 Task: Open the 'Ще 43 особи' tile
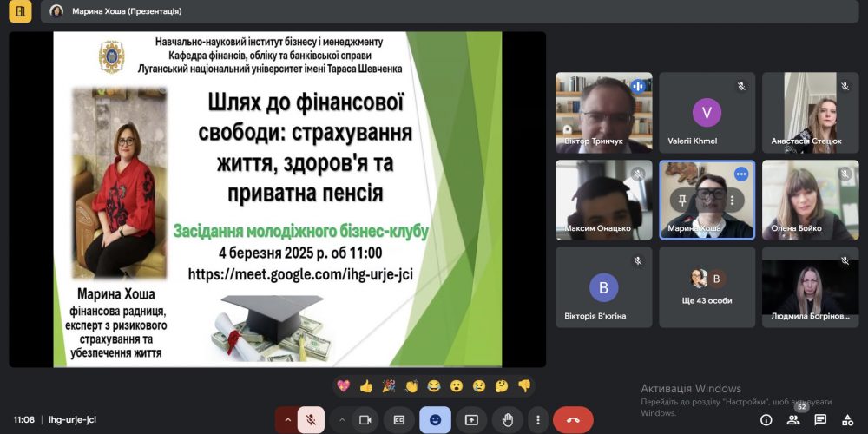(707, 287)
